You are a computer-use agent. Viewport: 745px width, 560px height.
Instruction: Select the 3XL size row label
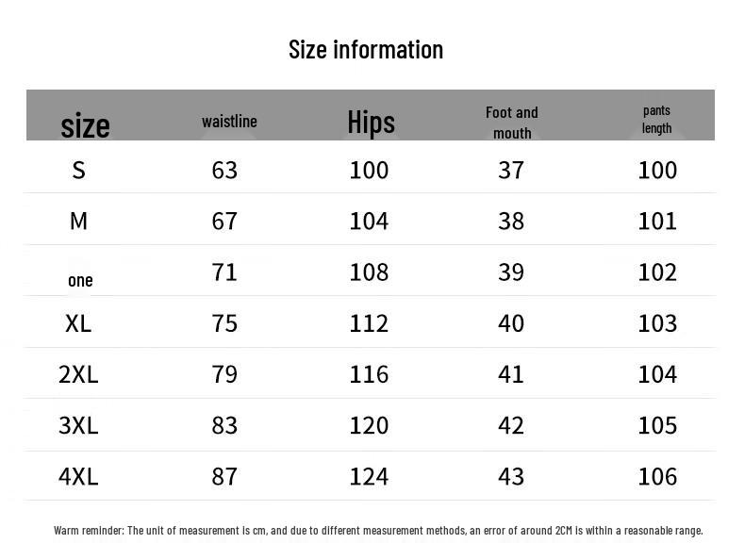(x=78, y=425)
